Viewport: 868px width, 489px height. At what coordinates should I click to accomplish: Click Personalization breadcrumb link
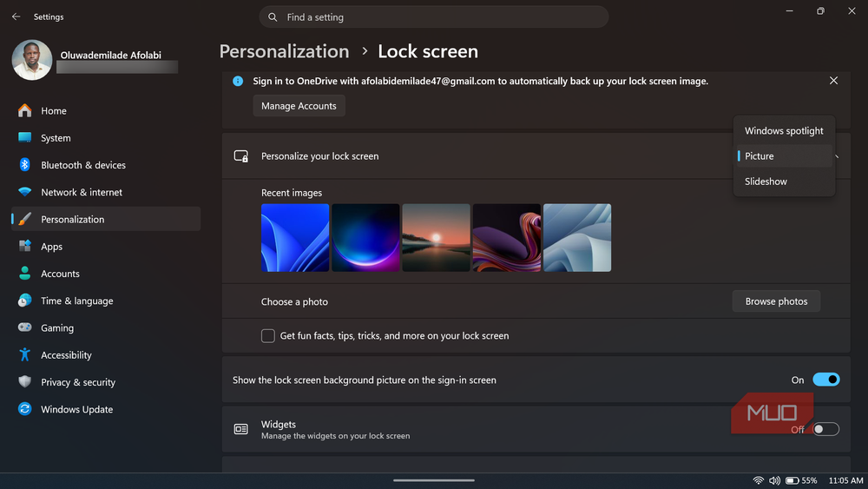pos(285,51)
